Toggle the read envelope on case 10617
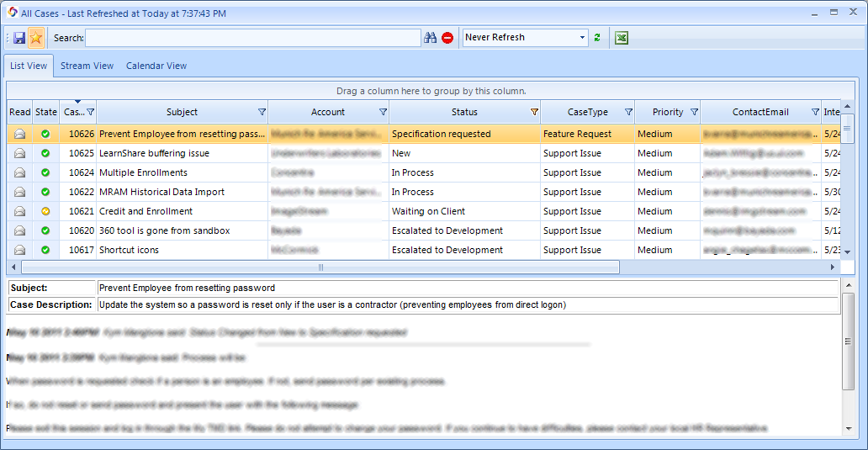The image size is (868, 450). (20, 250)
